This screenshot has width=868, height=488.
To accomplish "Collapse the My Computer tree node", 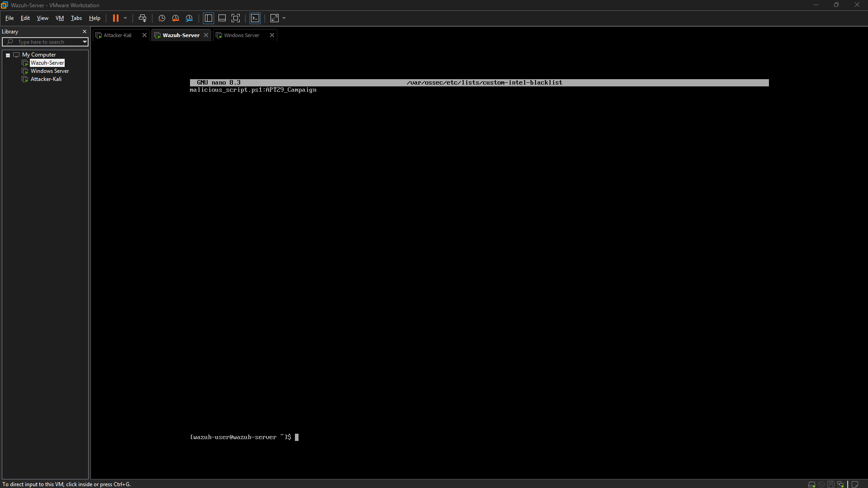I will (x=8, y=55).
